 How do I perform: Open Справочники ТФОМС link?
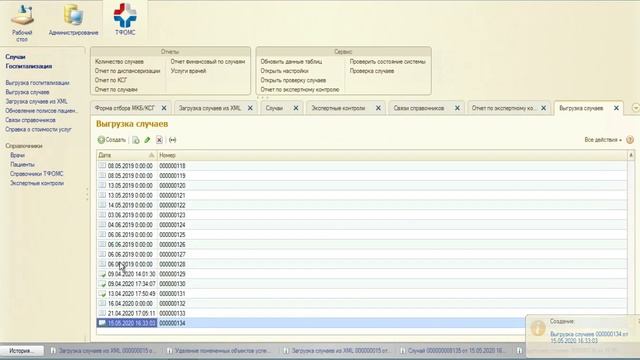pos(37,174)
